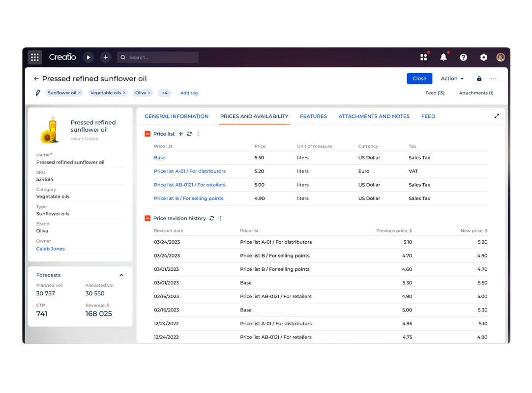Toggle the record lock icon
532x393 pixels.
pos(479,79)
